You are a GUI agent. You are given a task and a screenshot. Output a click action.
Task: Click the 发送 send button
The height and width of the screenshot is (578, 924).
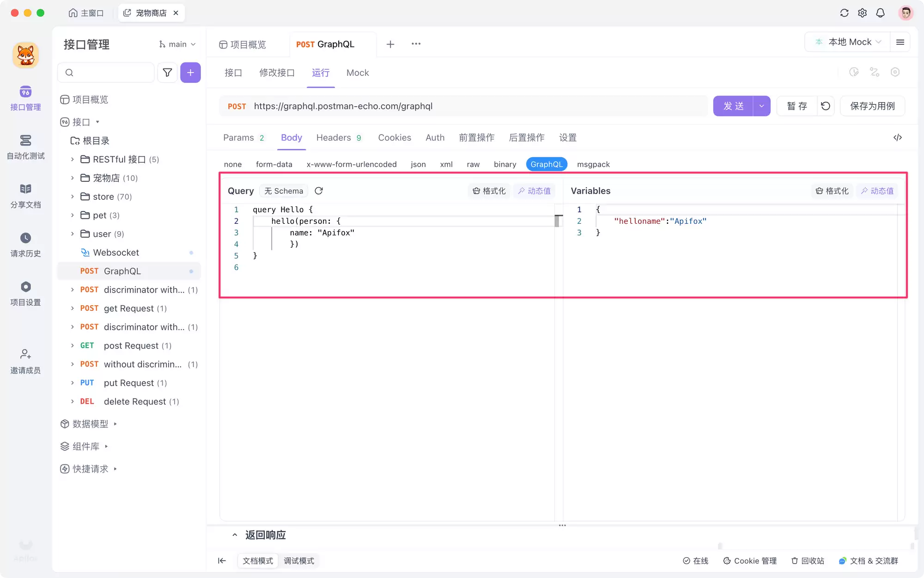click(x=733, y=106)
